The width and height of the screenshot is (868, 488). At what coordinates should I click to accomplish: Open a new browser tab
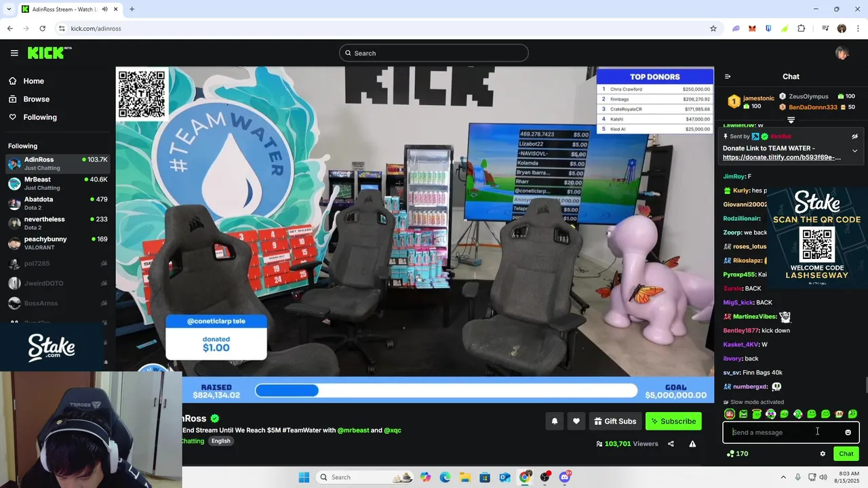click(132, 9)
